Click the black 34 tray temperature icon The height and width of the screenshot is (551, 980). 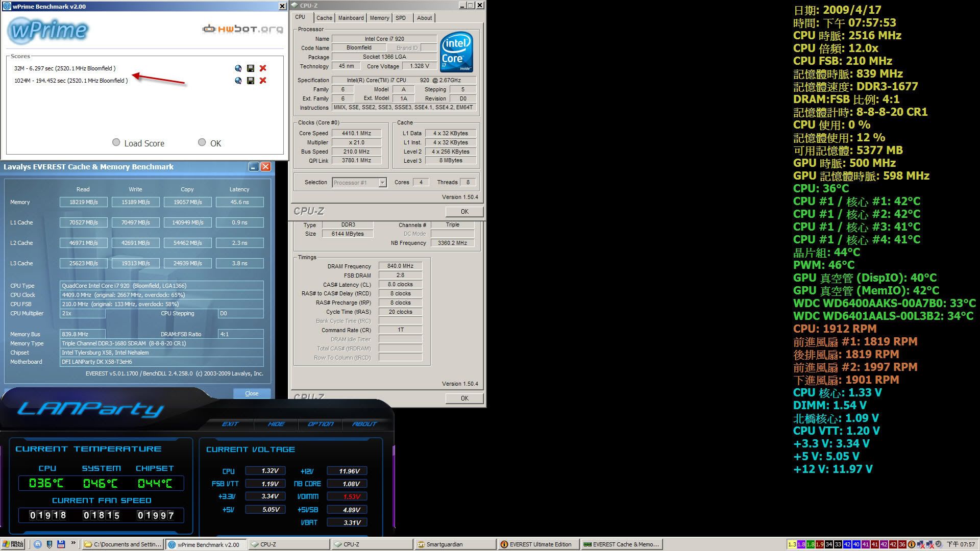coord(829,544)
